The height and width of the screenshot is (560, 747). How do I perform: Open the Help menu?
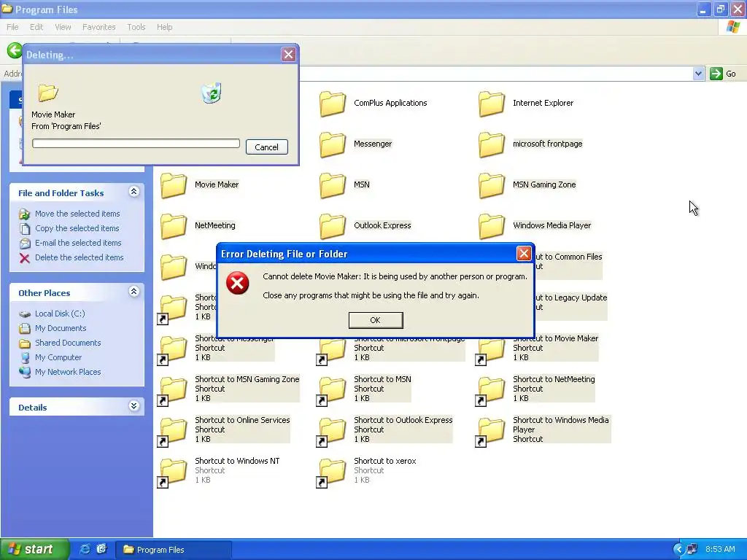pos(164,27)
